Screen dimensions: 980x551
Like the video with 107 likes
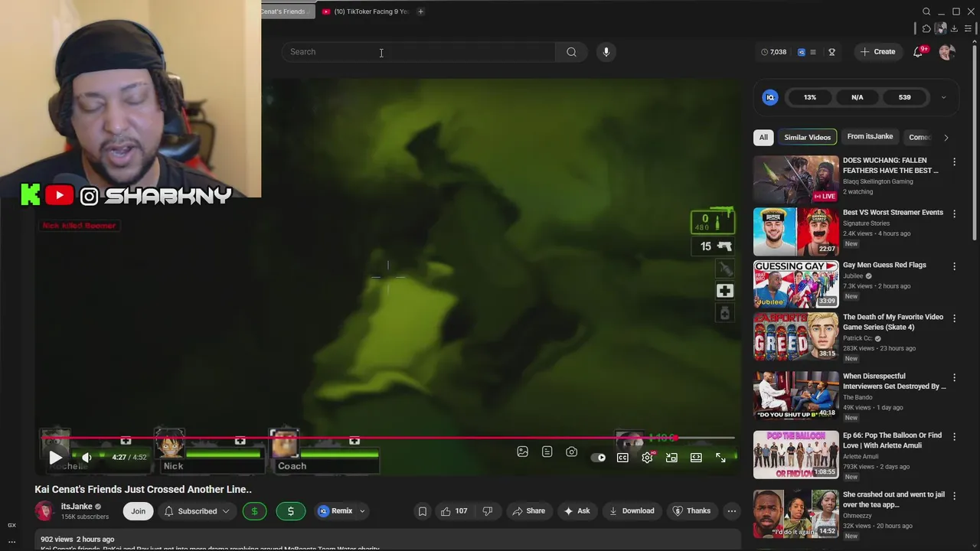[x=454, y=511]
